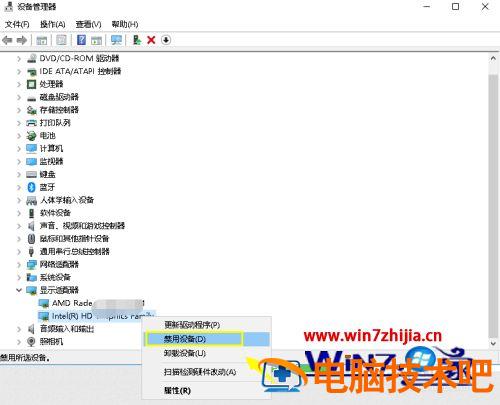
Task: Select the 照相机 camera icon in tree
Action: pos(31,341)
